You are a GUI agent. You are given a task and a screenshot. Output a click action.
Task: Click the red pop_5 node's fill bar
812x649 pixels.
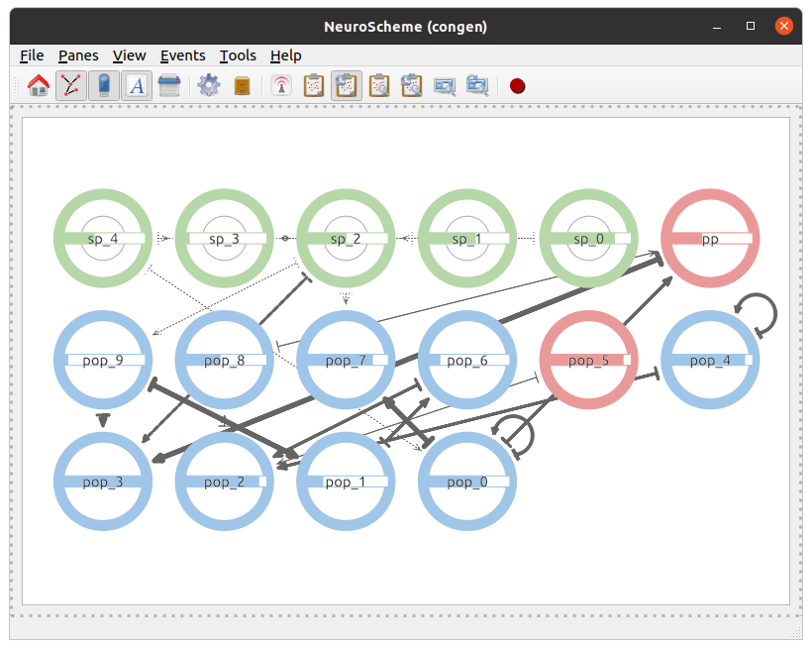pos(588,361)
